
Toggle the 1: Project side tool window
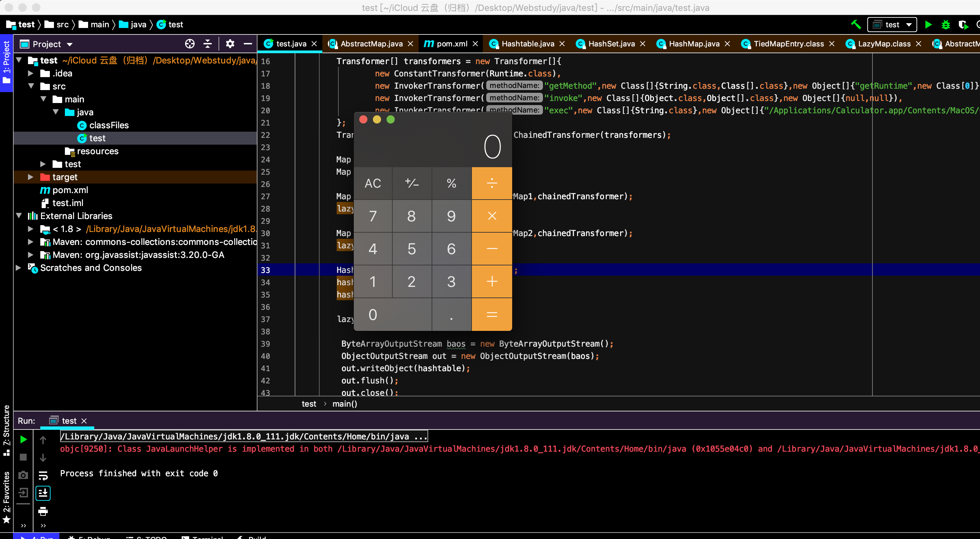[x=6, y=63]
